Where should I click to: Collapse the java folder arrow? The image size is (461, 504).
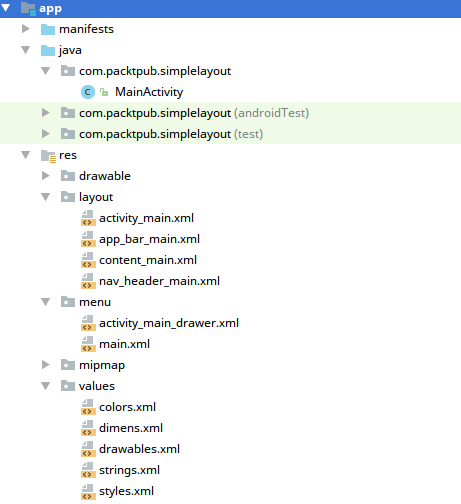25,50
